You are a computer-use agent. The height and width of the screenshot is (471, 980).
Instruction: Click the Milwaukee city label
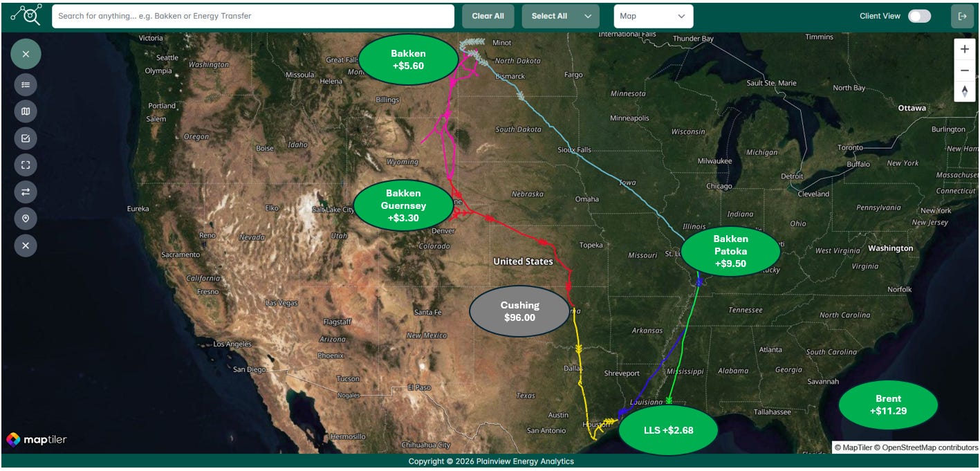[714, 161]
